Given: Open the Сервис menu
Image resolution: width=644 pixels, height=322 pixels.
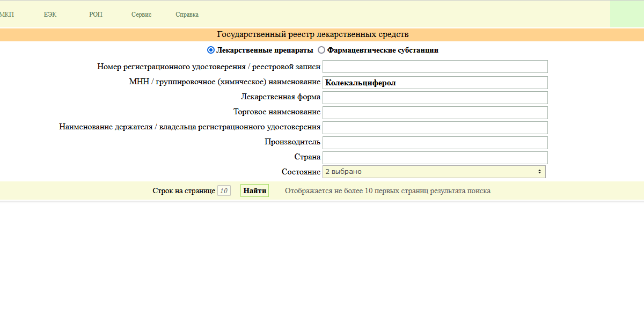Looking at the screenshot, I should 141,14.
